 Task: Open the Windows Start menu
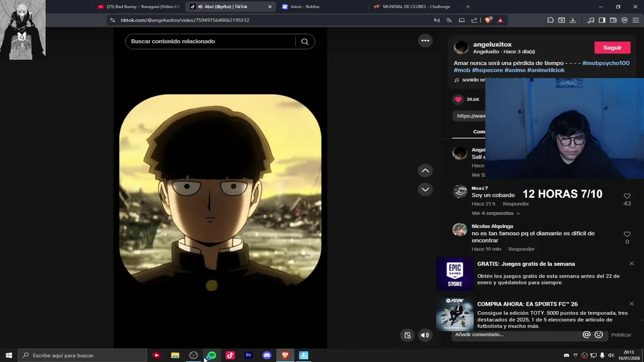tap(9, 355)
